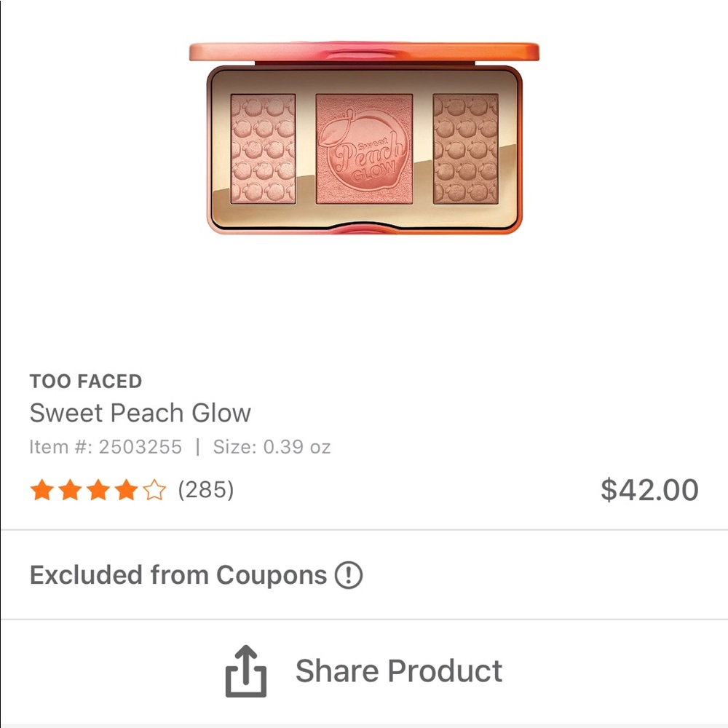Click the third orange rating star
Screen dimensions: 728x728
(x=98, y=488)
